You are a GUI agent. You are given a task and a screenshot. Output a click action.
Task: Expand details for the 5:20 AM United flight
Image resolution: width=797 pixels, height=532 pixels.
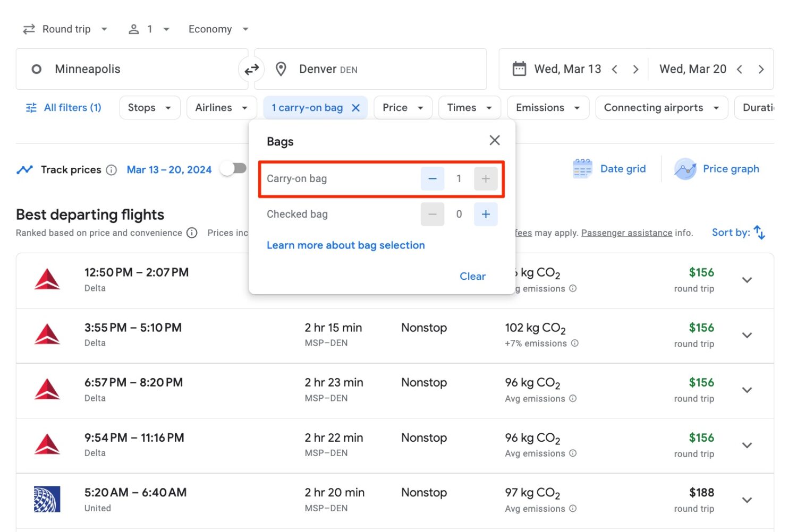[x=747, y=500]
